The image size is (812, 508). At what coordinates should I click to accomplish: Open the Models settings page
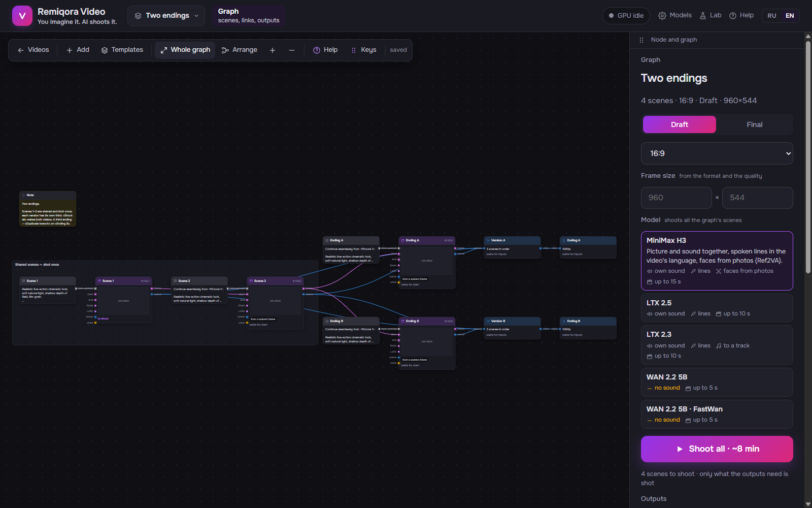[675, 16]
